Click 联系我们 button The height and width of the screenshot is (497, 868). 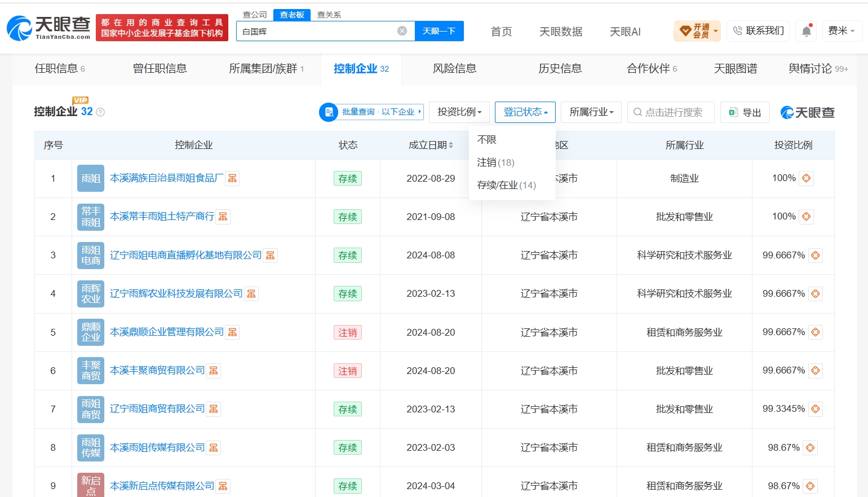click(758, 31)
